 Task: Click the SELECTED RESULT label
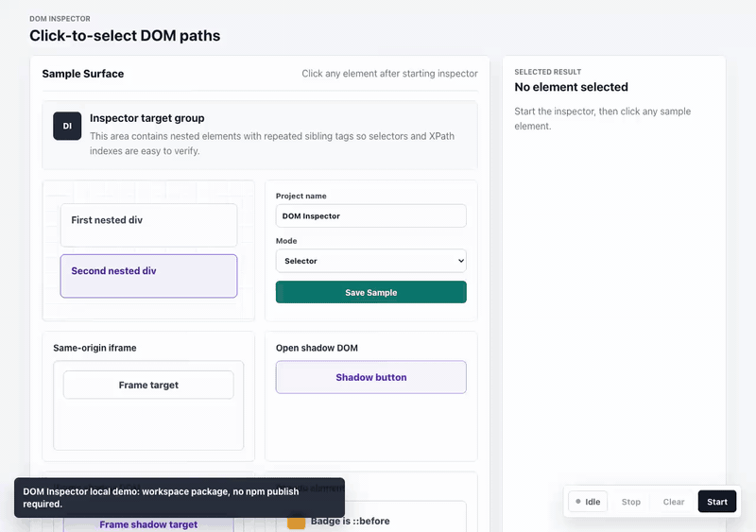click(548, 72)
